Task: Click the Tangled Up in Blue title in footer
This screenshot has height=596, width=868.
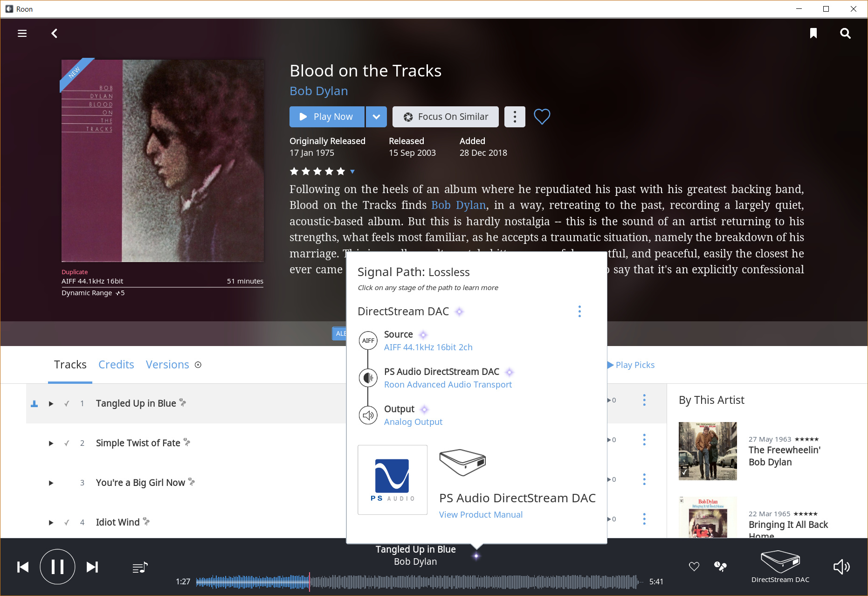Action: pyautogui.click(x=416, y=549)
